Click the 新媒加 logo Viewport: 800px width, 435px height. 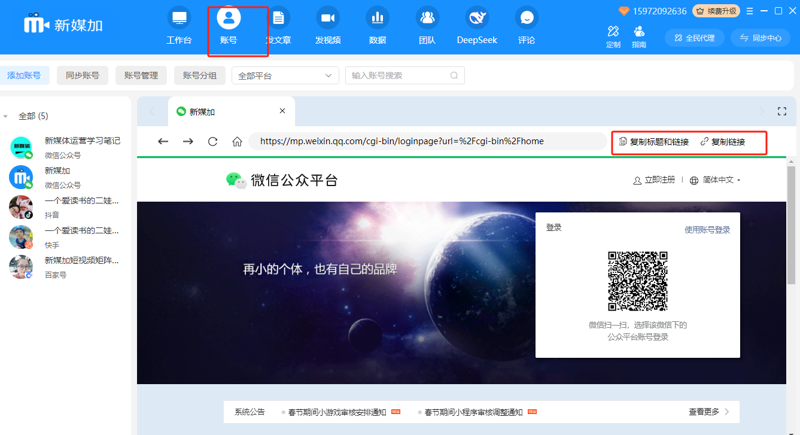coord(63,25)
